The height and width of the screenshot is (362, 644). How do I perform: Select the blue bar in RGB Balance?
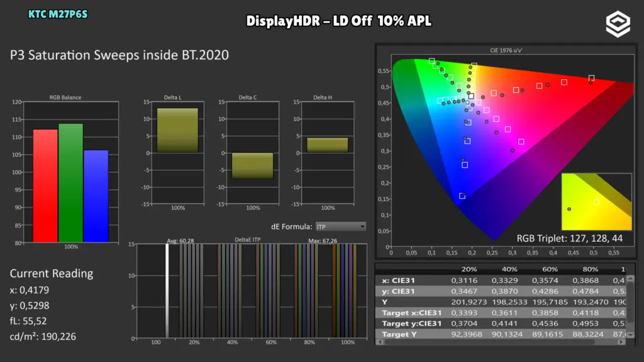[96, 196]
